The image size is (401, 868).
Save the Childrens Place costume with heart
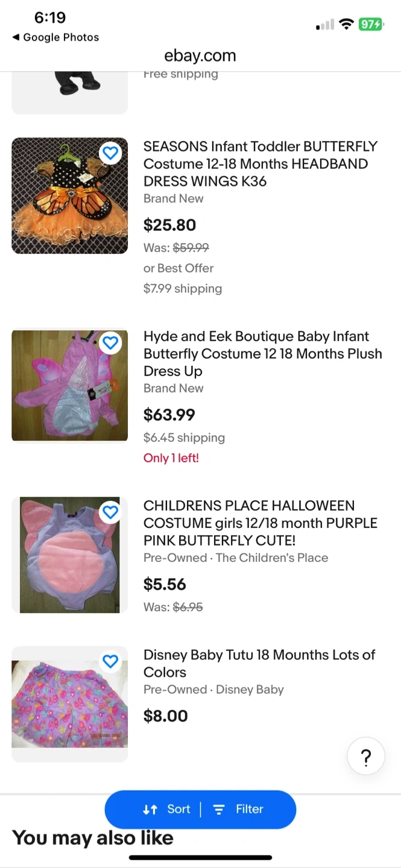110,512
